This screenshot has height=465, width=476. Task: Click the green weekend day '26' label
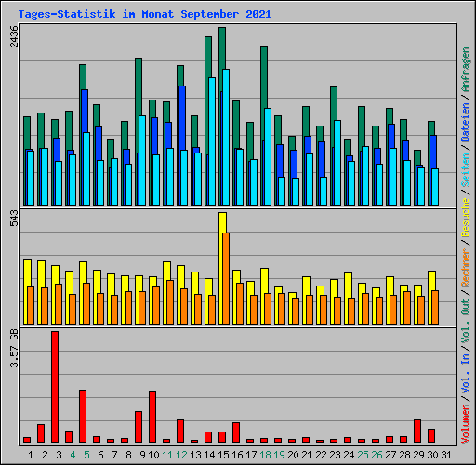point(377,455)
